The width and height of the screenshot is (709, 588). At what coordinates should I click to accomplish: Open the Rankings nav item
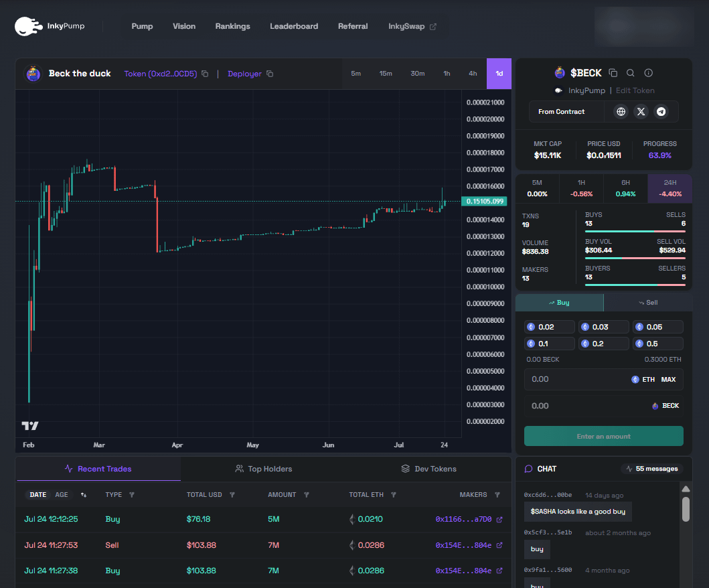click(x=232, y=26)
